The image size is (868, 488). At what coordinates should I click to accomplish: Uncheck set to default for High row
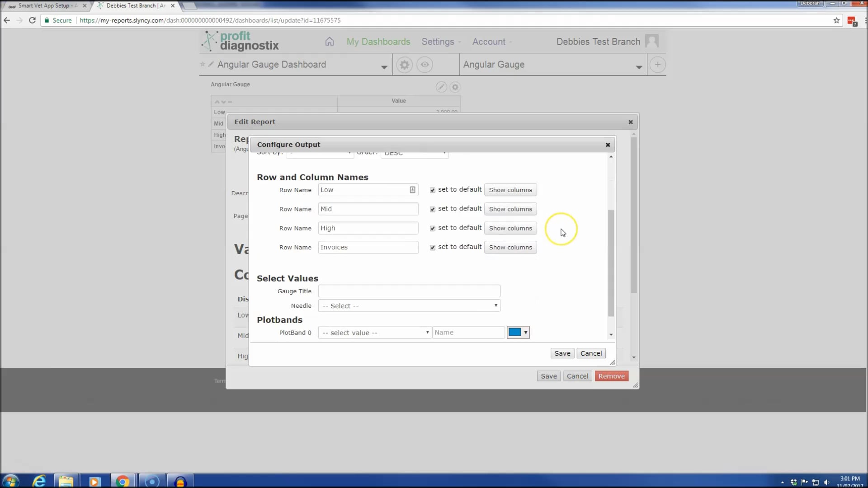432,229
